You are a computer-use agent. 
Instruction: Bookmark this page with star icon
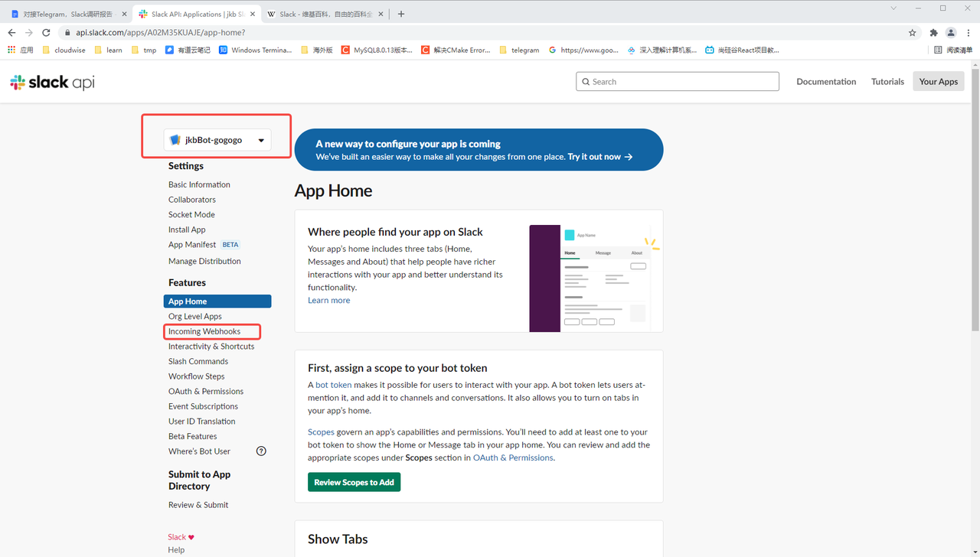912,33
